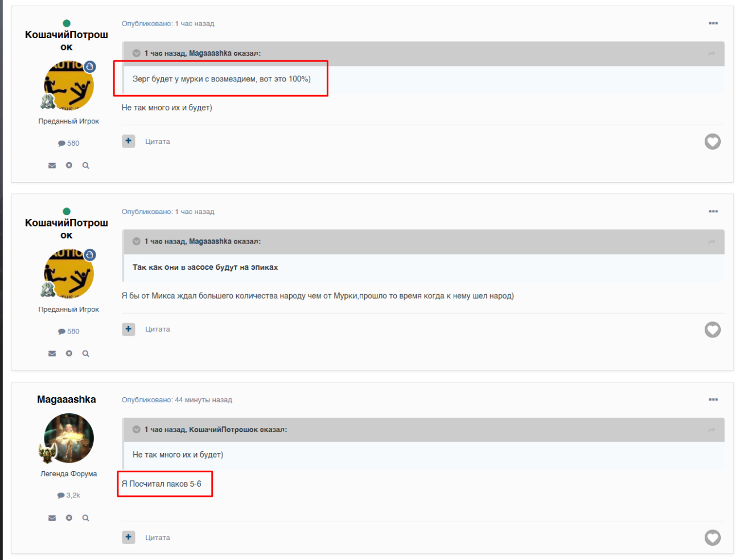Click Цитата on the first post
The image size is (740, 560).
(157, 142)
